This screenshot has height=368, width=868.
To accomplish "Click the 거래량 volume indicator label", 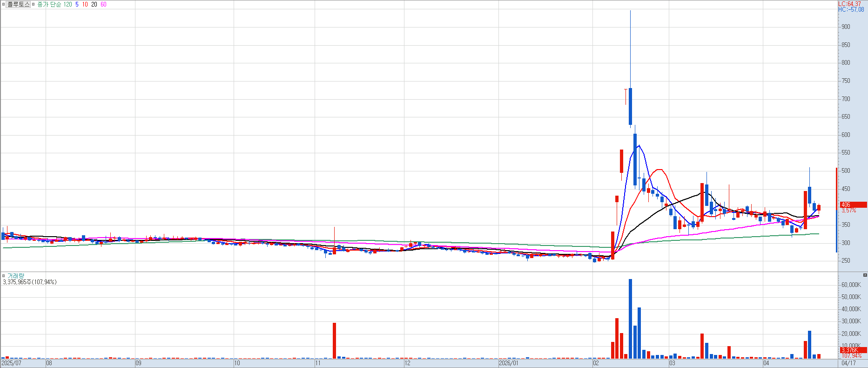I will [x=16, y=276].
